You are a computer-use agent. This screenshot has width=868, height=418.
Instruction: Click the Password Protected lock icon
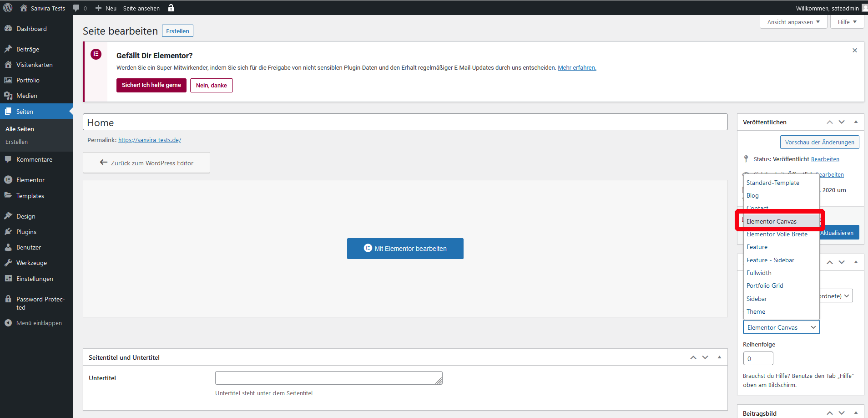coord(8,299)
